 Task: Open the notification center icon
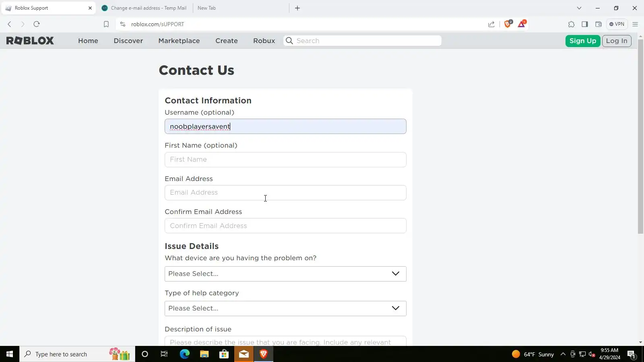[632, 354]
